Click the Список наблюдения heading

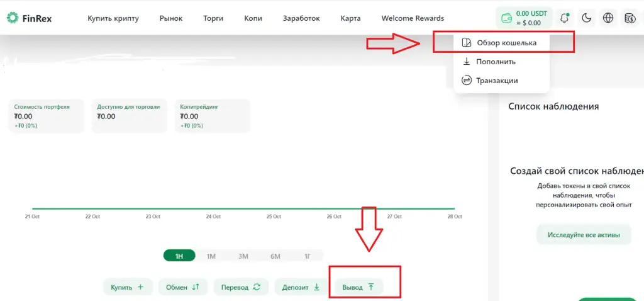click(x=553, y=106)
